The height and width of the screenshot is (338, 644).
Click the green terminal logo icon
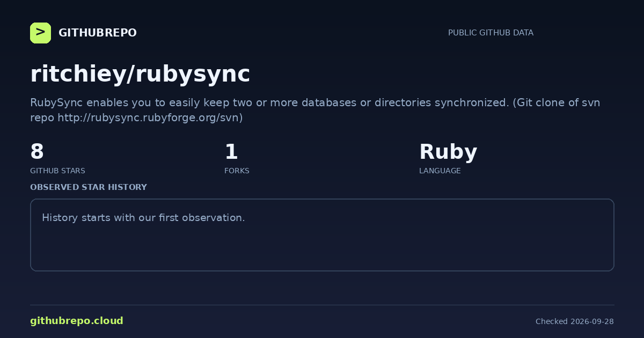click(40, 33)
